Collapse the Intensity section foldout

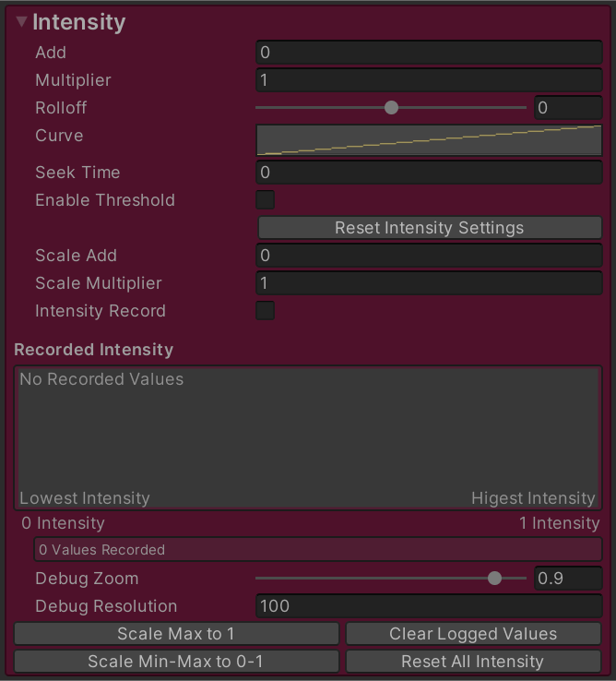(x=22, y=23)
